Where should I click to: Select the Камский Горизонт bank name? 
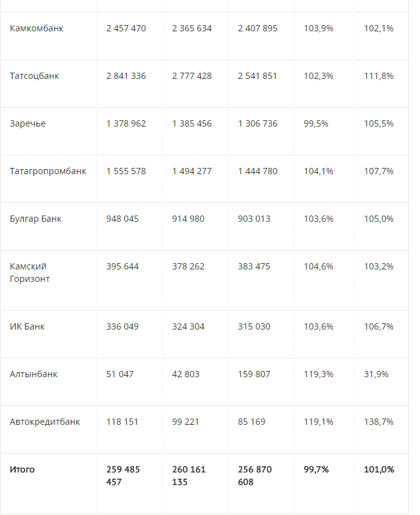(x=29, y=273)
